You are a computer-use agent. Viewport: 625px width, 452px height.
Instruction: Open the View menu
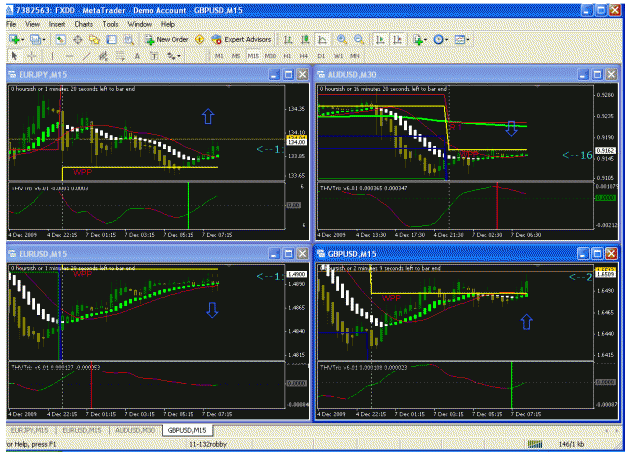point(32,24)
